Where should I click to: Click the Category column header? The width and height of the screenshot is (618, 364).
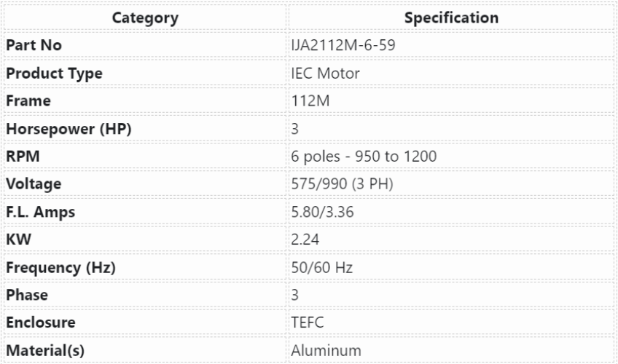tap(145, 18)
